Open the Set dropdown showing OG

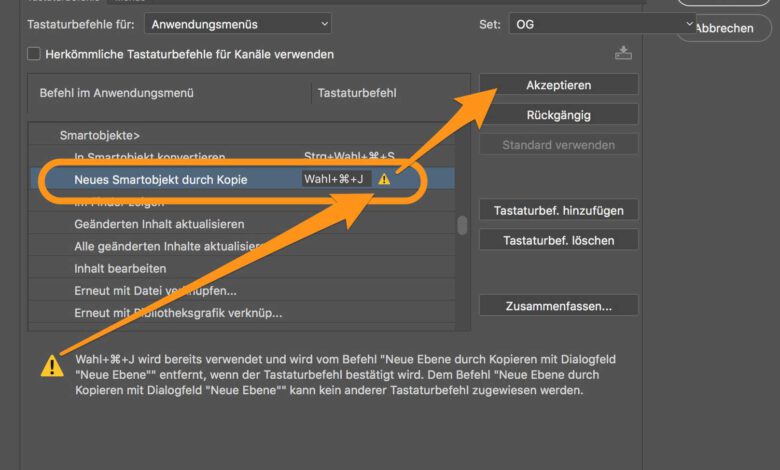click(x=602, y=23)
